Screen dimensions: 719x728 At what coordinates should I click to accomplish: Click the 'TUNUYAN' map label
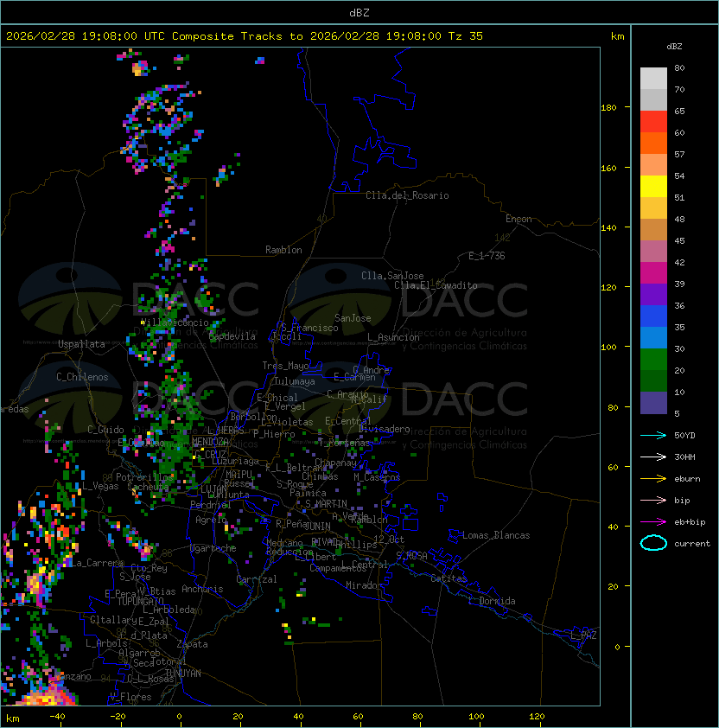pyautogui.click(x=183, y=674)
